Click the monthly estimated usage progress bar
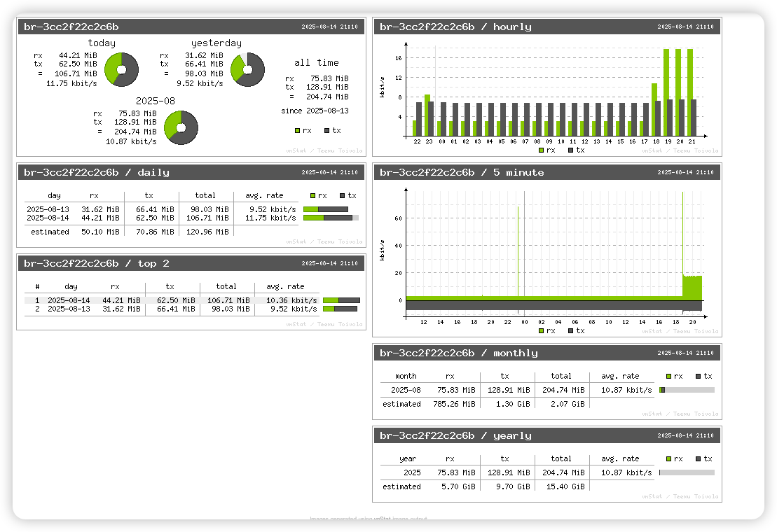Image resolution: width=777 pixels, height=532 pixels. click(x=687, y=390)
